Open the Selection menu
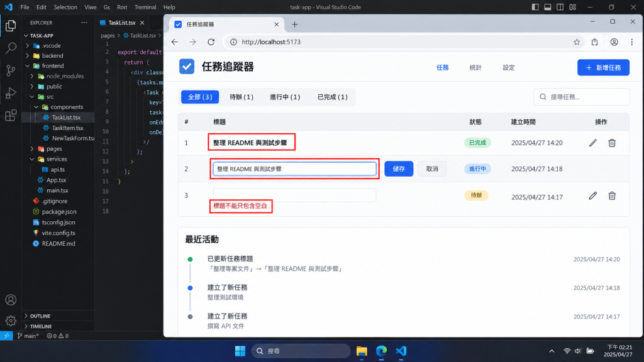 tap(65, 7)
